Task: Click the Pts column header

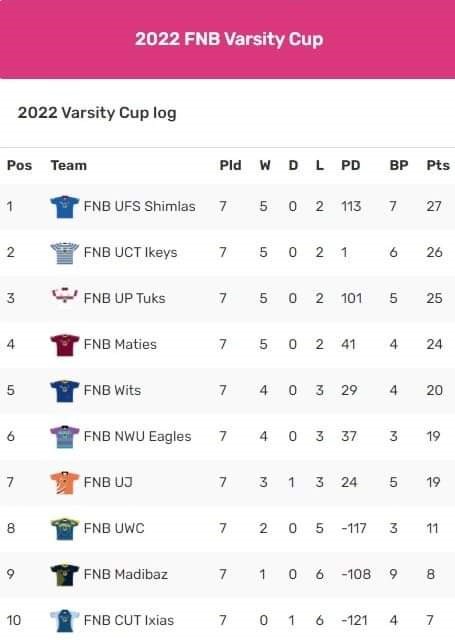Action: click(438, 165)
